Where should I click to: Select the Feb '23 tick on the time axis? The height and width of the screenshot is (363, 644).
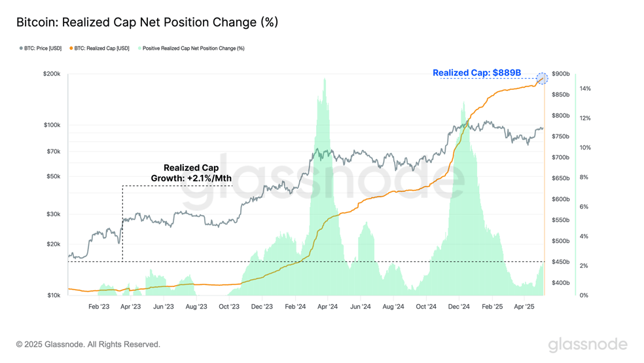(x=99, y=307)
